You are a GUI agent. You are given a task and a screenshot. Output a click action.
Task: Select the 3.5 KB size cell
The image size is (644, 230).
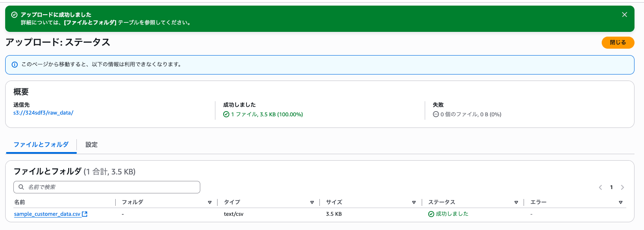coord(334,214)
